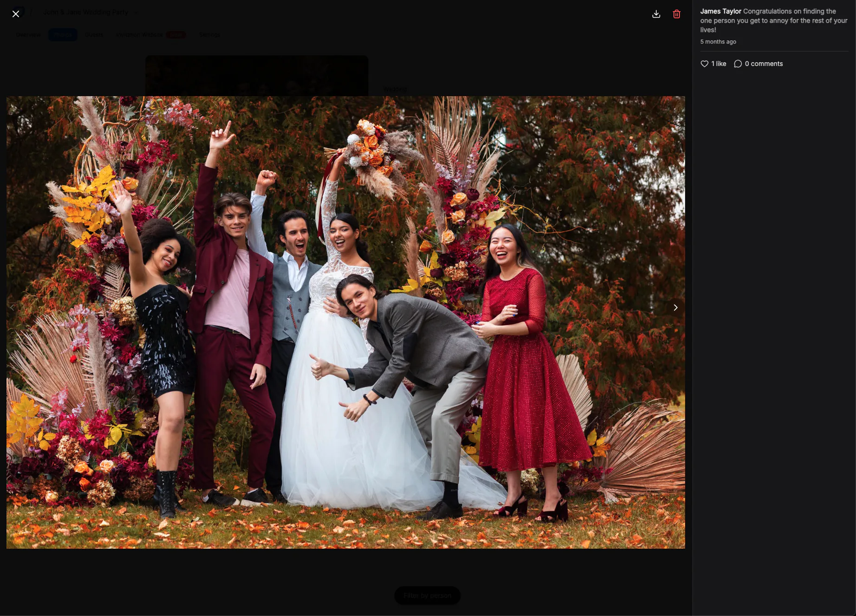The width and height of the screenshot is (856, 616).
Task: Click the 5 months ago timestamp
Action: 718,42
